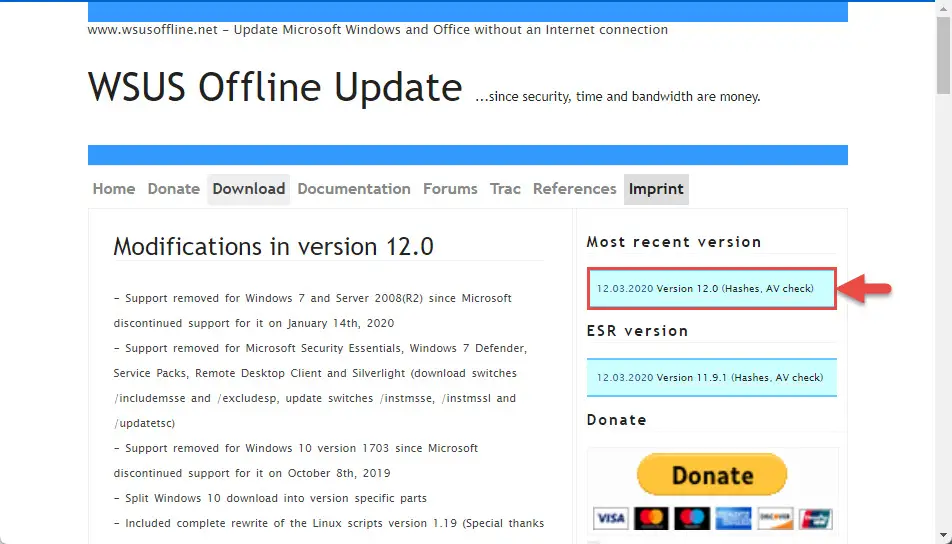
Task: Click the text 'discontinued support for it on October 8th, 2019'
Action: click(252, 473)
